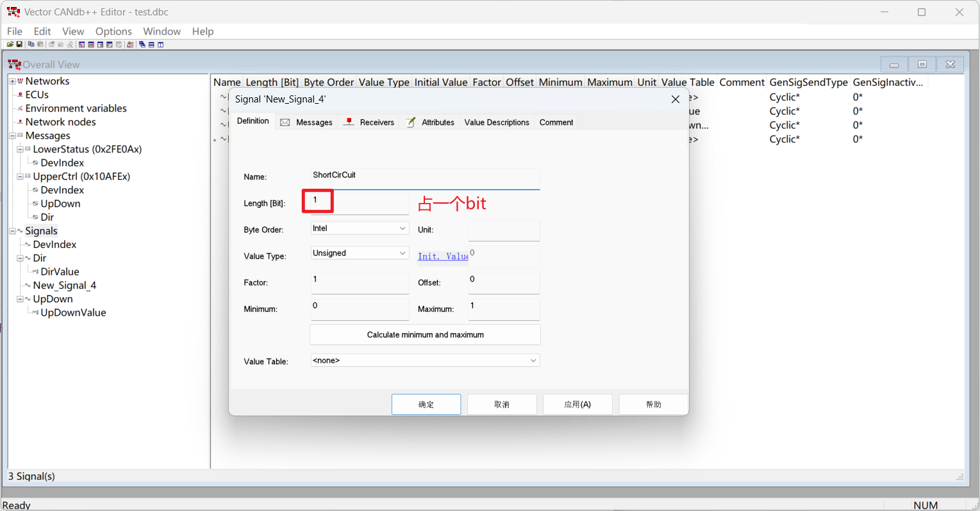Image resolution: width=980 pixels, height=511 pixels.
Task: Click the signal Name input field
Action: (x=424, y=179)
